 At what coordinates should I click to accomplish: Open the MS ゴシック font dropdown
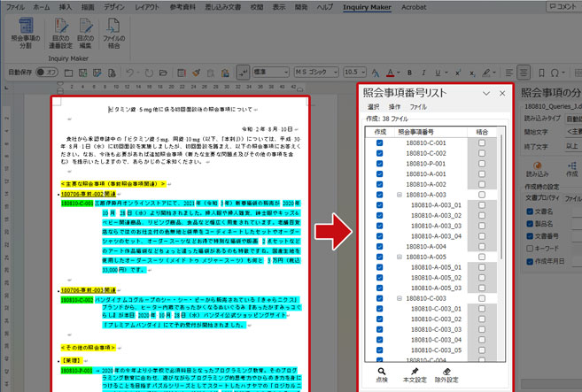(x=337, y=71)
